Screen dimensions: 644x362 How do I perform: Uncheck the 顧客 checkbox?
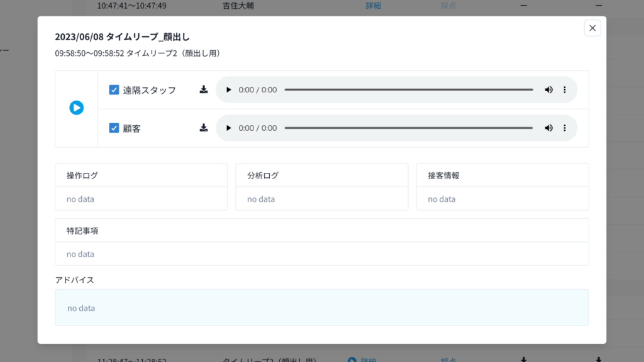tap(114, 128)
